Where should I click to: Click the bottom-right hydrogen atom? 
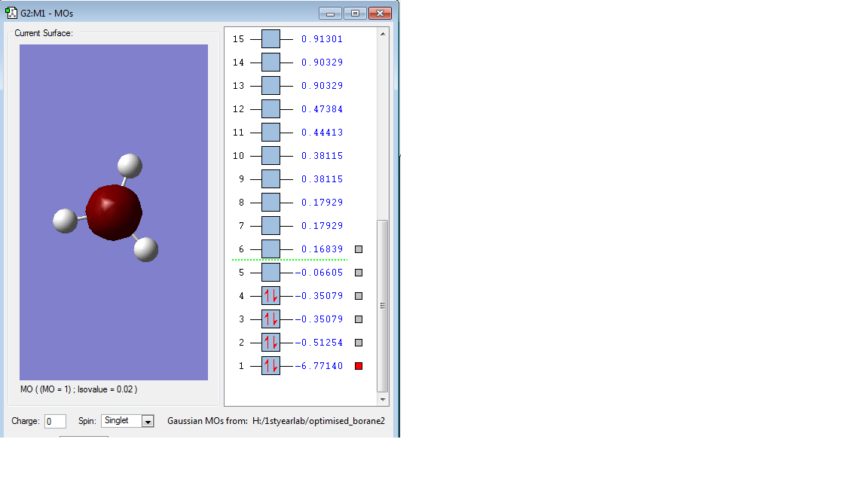[146, 249]
